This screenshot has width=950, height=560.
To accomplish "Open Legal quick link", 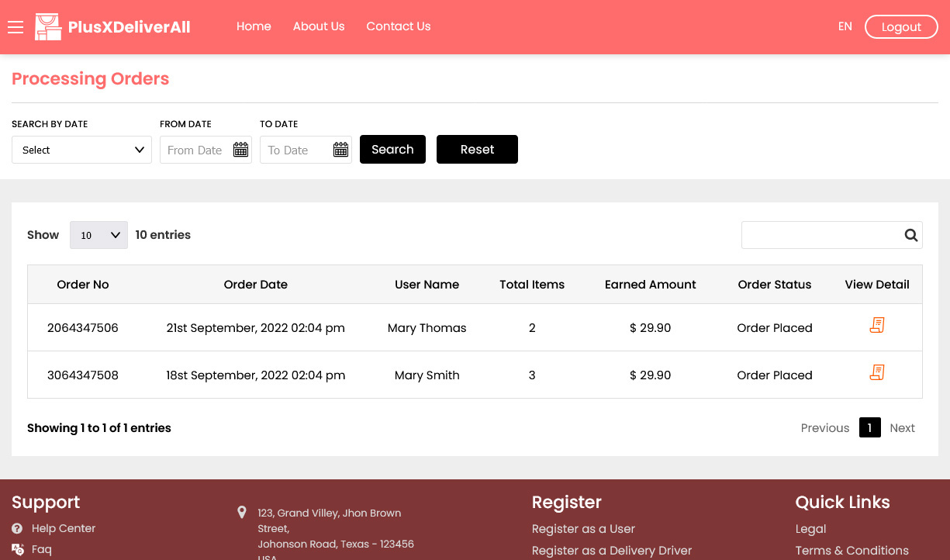I will click(x=810, y=529).
